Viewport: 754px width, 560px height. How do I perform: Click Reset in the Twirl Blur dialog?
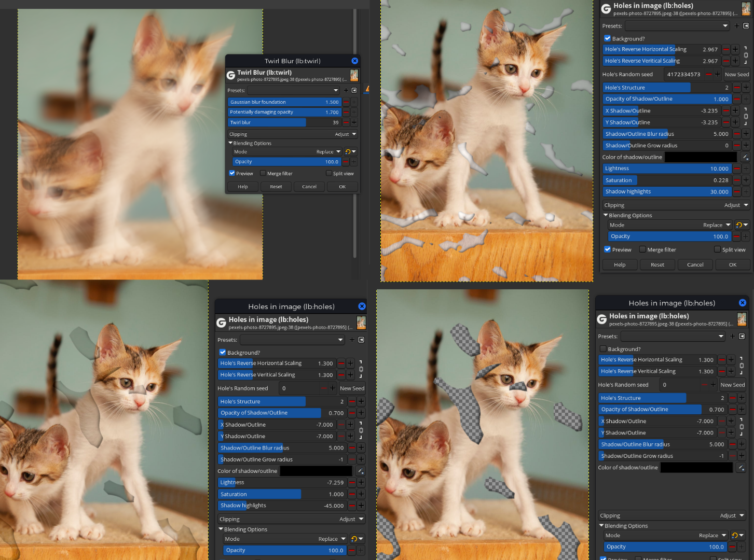(x=276, y=187)
